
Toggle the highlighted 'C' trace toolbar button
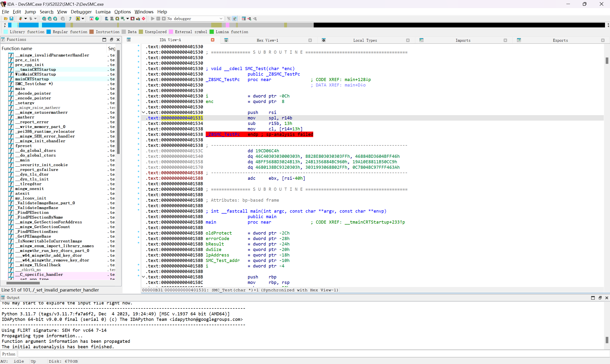click(235, 19)
